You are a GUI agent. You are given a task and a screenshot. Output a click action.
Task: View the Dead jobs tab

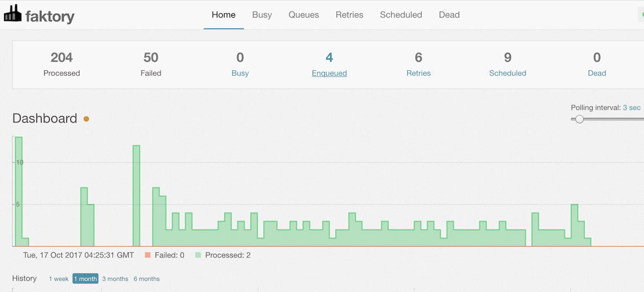(x=449, y=15)
